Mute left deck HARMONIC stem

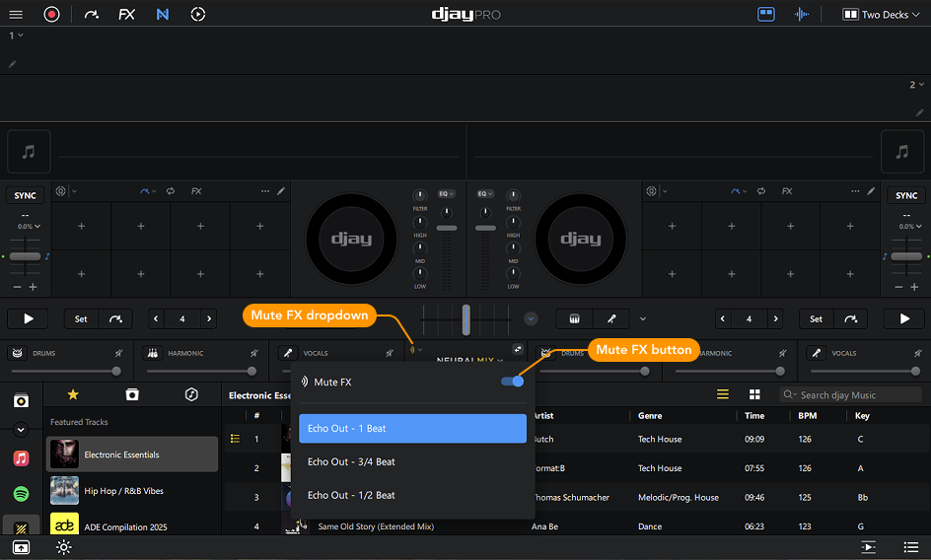coord(254,353)
